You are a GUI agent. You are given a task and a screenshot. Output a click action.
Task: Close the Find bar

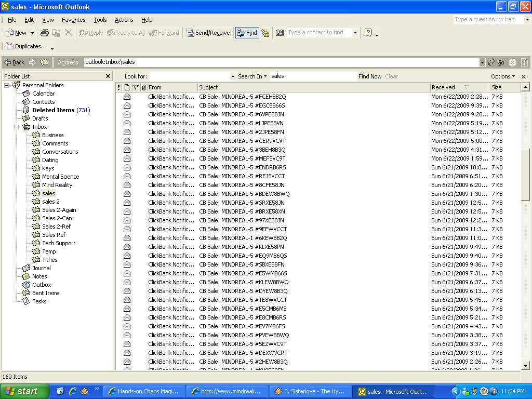click(x=524, y=76)
